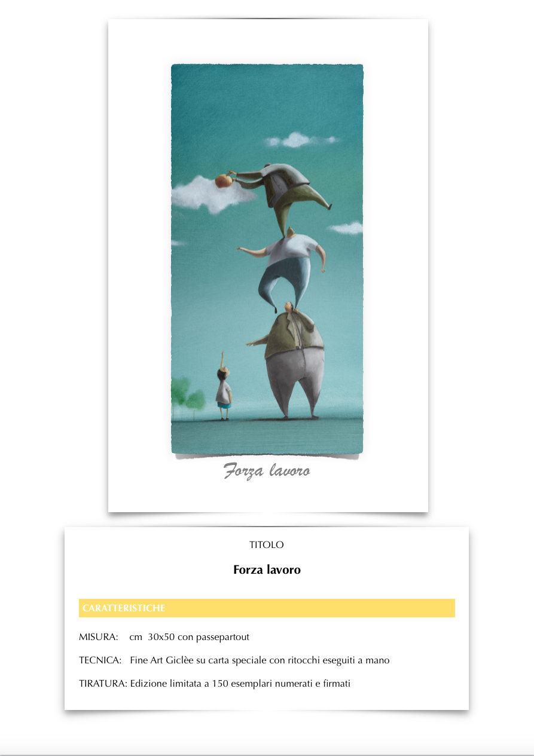Click the small cloud at right edge
The width and height of the screenshot is (534, 756).
pyautogui.click(x=347, y=228)
